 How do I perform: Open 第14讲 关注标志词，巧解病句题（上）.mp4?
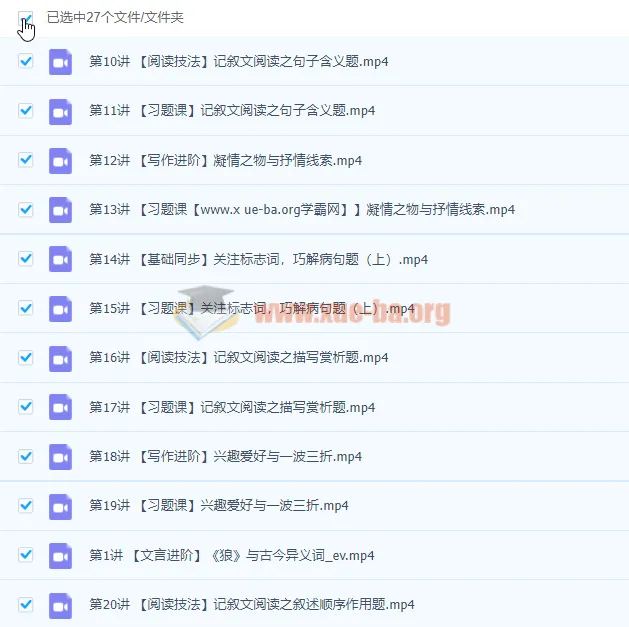[258, 259]
